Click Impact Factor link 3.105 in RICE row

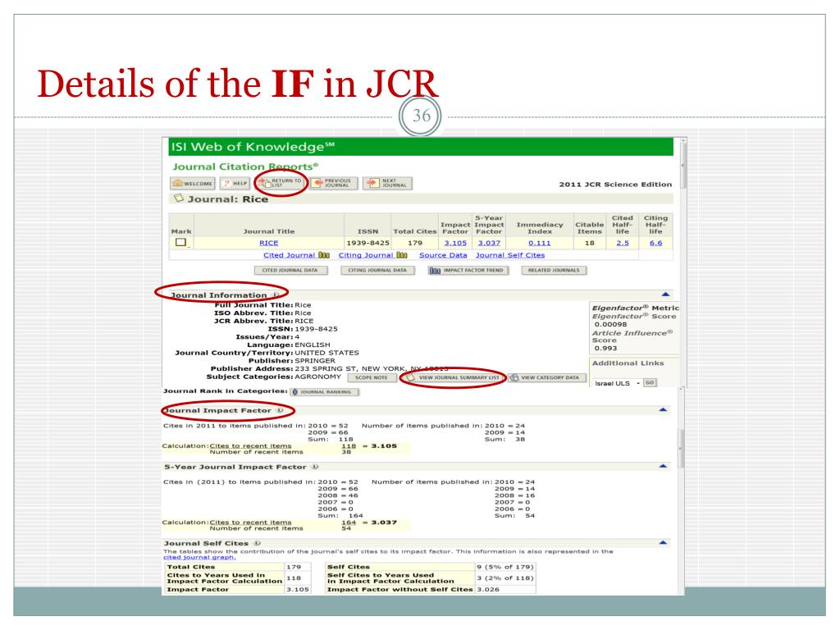pos(455,243)
